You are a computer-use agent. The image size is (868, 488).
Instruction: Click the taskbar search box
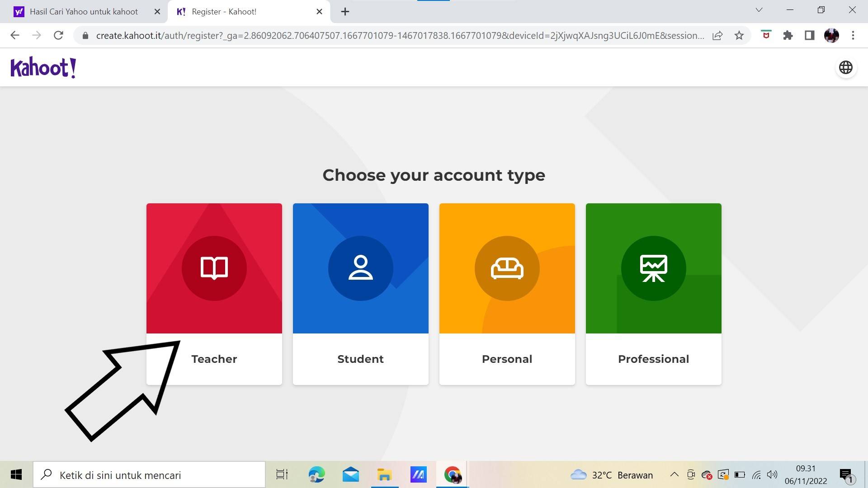(149, 475)
